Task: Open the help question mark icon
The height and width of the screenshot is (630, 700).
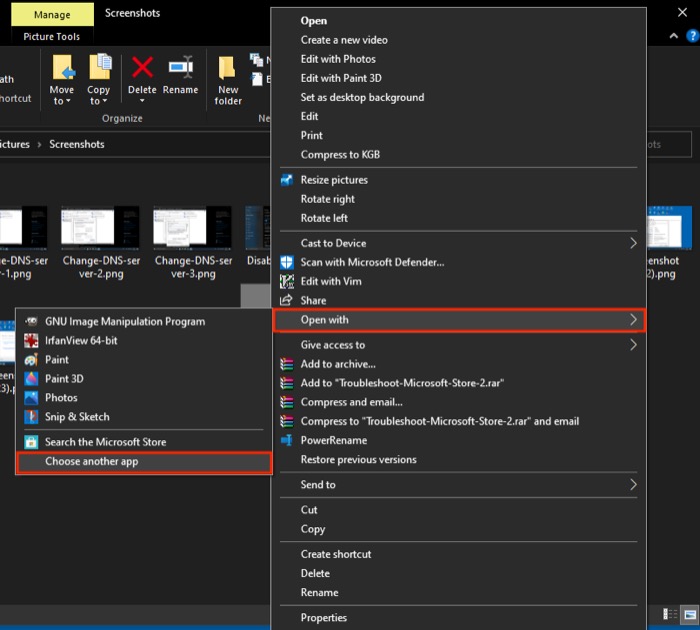Action: [692, 36]
